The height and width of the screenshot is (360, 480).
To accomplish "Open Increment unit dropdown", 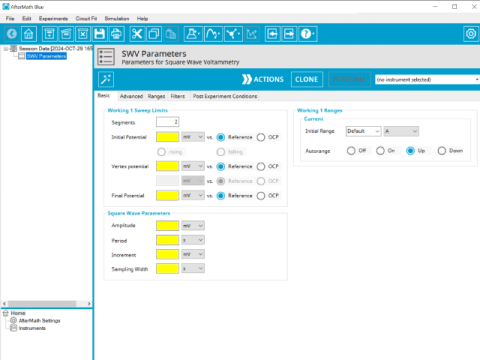I will (x=193, y=254).
